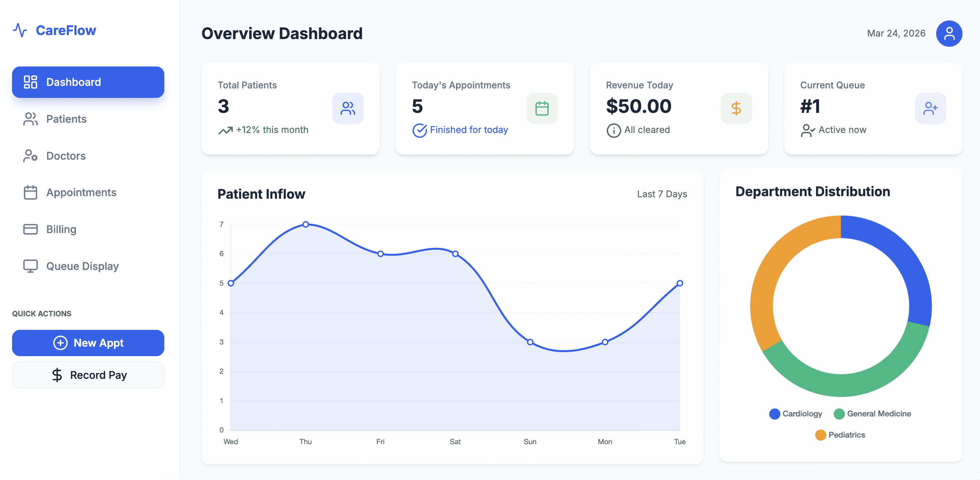The width and height of the screenshot is (980, 480).
Task: Toggle Pediatrics legend entry
Action: [x=840, y=435]
